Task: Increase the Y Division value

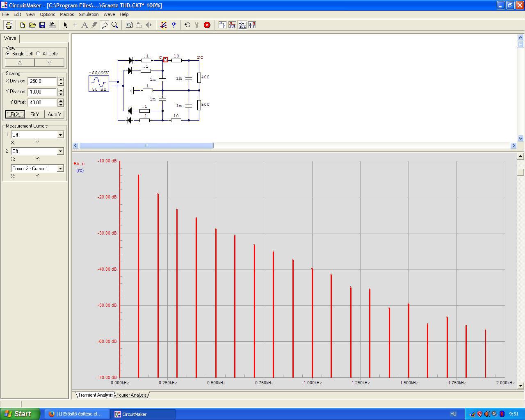Action: click(x=61, y=90)
